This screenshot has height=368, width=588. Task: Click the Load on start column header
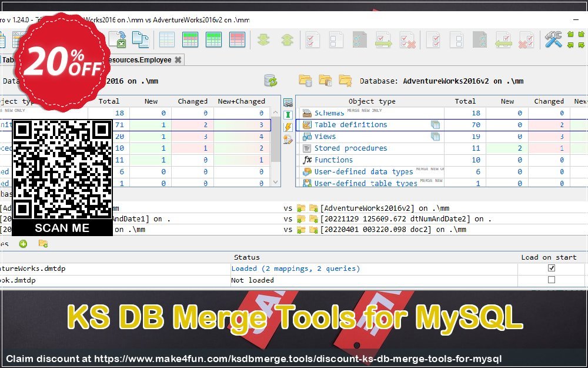(x=549, y=257)
